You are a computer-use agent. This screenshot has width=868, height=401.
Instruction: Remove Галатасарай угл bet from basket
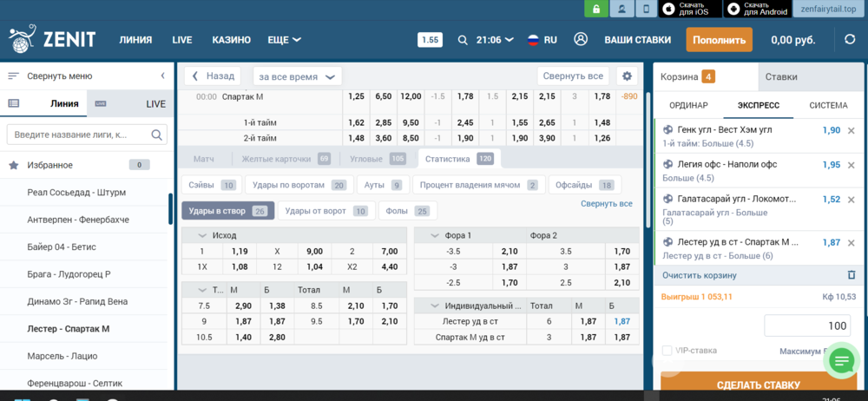(x=852, y=200)
